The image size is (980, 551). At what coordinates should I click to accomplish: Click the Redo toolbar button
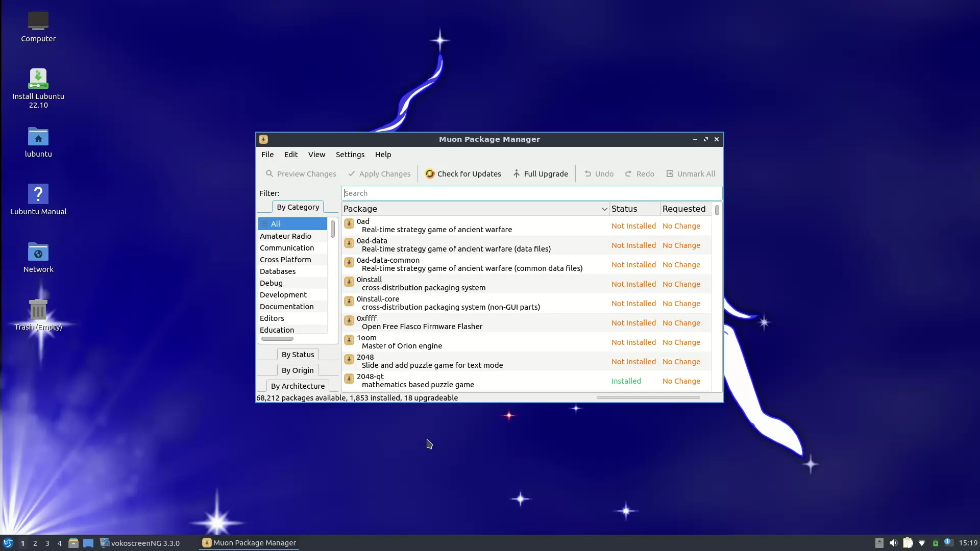(x=640, y=174)
